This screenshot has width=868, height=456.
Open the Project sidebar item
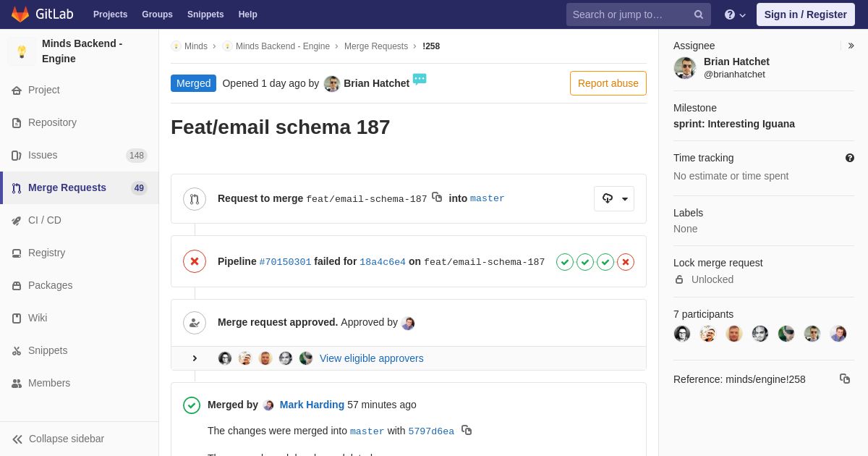80,90
